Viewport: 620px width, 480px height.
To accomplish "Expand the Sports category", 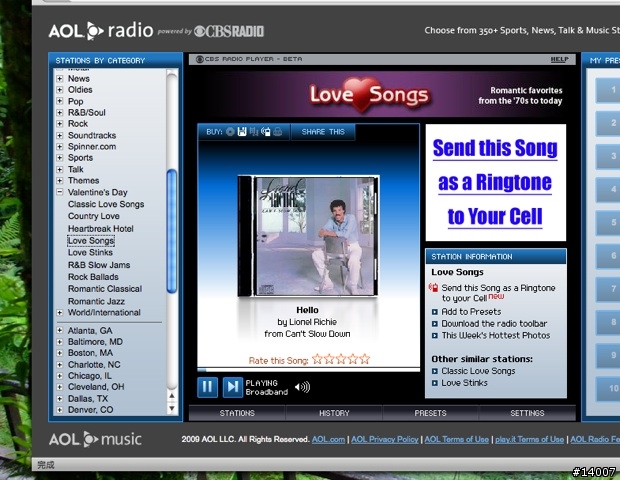I will click(x=60, y=158).
